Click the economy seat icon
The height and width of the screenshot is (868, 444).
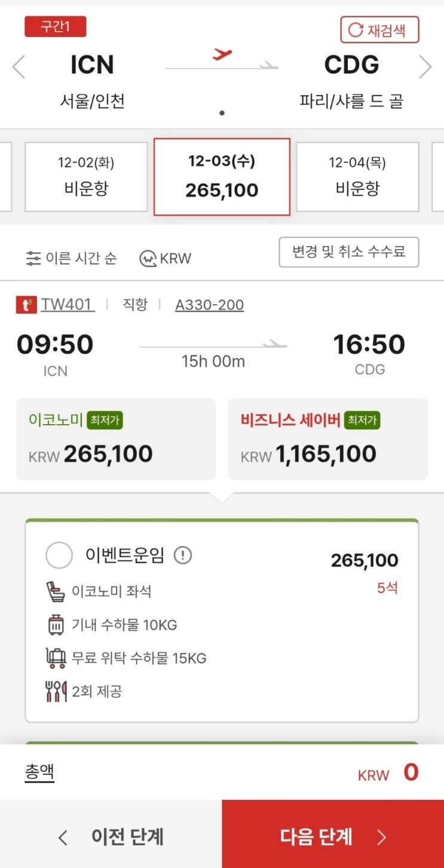click(56, 592)
